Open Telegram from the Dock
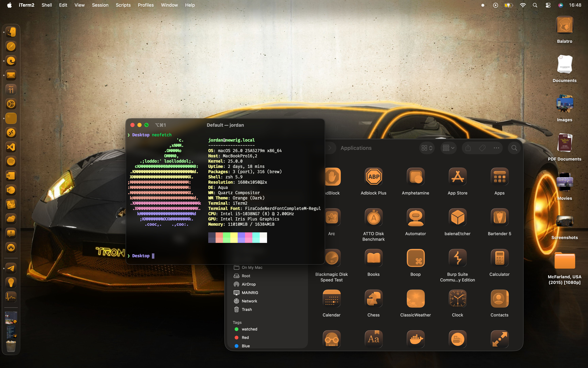588x368 pixels. (11, 268)
